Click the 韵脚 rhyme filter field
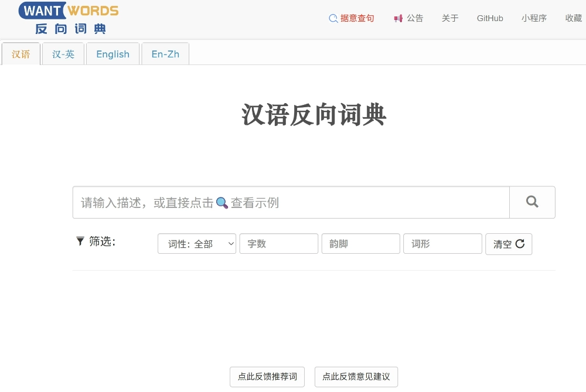Viewport: 586px width, 392px height. (x=361, y=244)
